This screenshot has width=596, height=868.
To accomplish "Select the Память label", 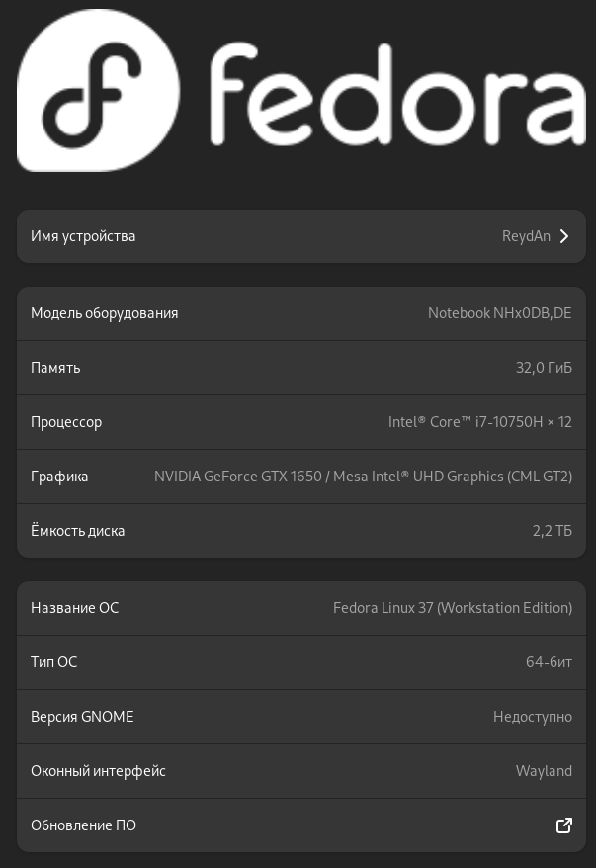I will coord(55,368).
